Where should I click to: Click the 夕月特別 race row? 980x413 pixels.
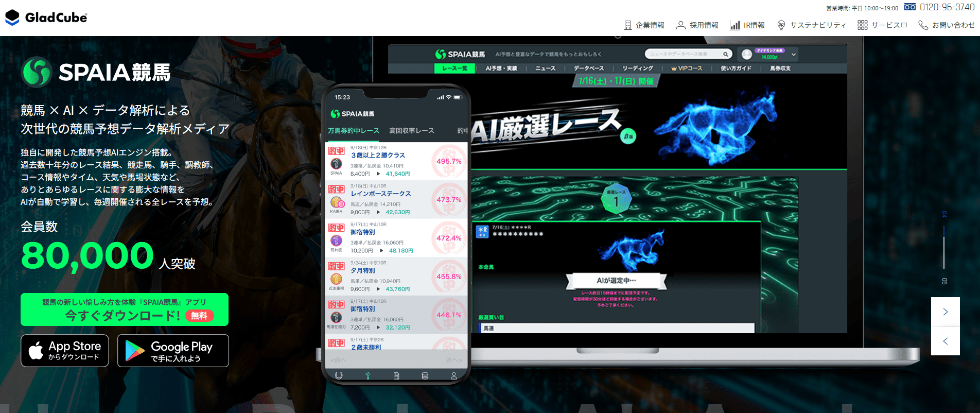click(x=396, y=277)
